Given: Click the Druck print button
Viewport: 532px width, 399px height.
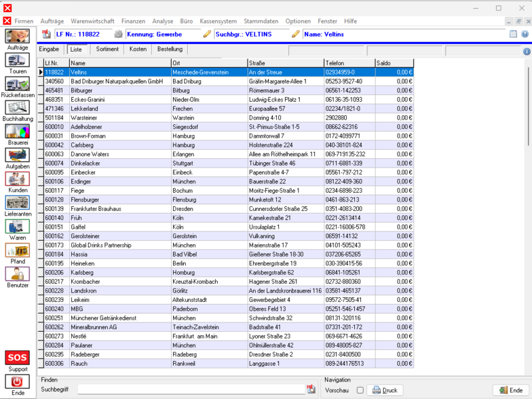Looking at the screenshot, I should [x=385, y=390].
